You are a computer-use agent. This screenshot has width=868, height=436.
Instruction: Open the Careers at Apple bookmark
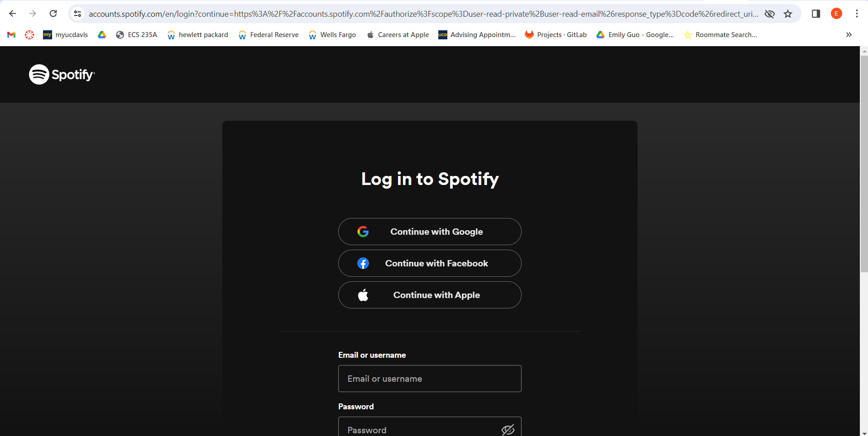[398, 35]
